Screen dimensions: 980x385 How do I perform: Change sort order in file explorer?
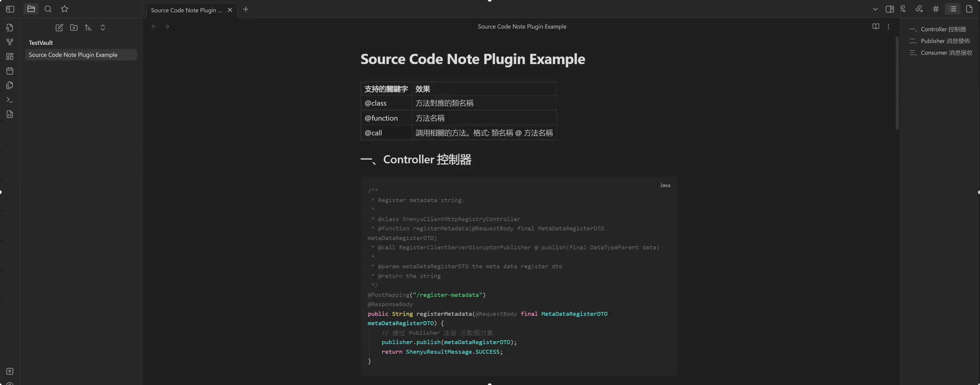coord(88,27)
